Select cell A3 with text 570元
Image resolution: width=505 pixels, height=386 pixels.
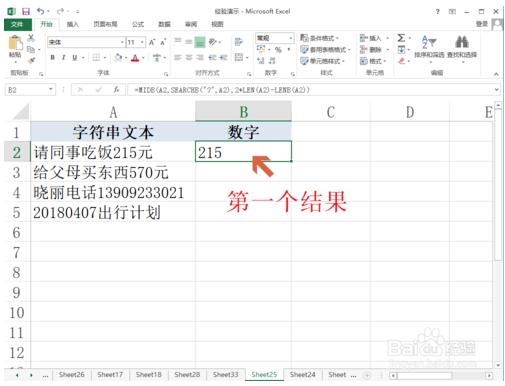click(x=113, y=173)
